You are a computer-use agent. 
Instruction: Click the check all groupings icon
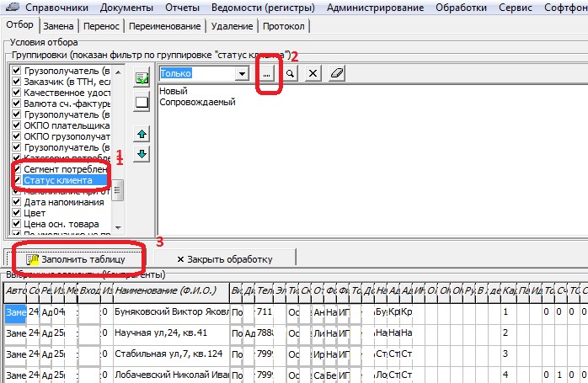[142, 78]
